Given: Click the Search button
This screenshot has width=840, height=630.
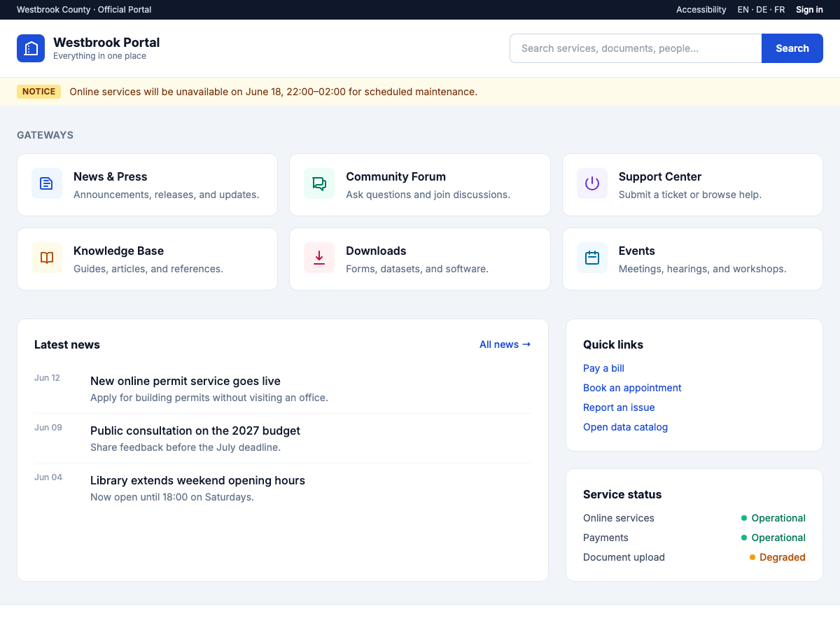Looking at the screenshot, I should click(x=792, y=48).
